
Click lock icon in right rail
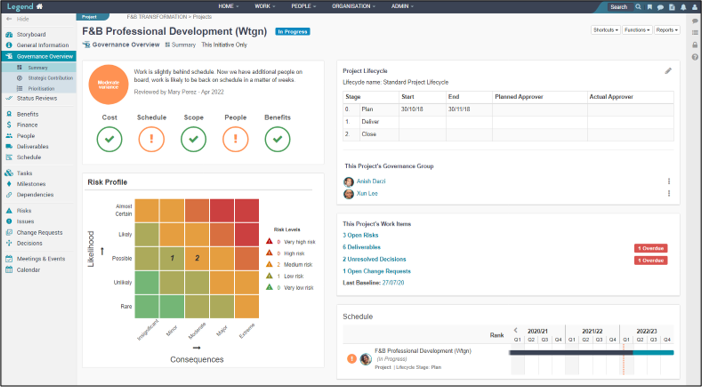pos(695,45)
